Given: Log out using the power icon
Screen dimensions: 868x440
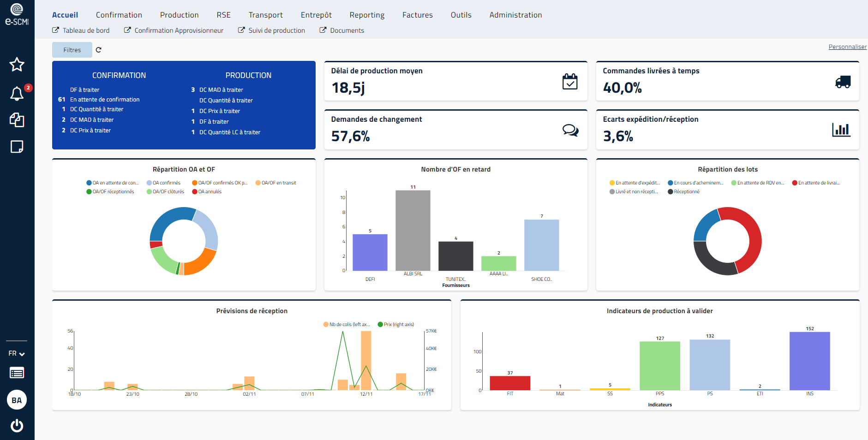Looking at the screenshot, I should (x=17, y=426).
